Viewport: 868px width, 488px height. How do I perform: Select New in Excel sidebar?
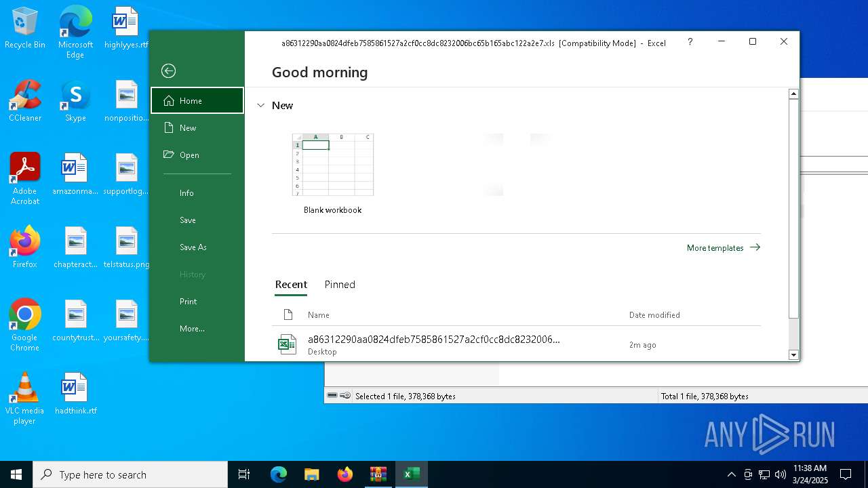coord(197,127)
